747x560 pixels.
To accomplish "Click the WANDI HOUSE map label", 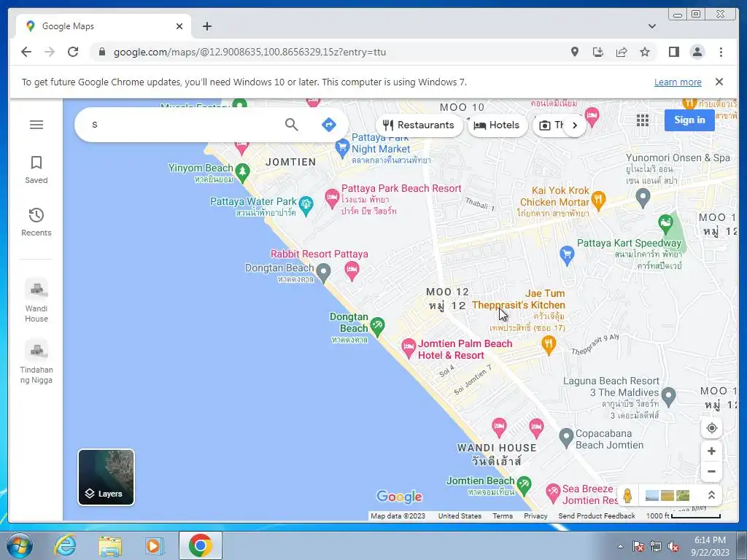I will [497, 448].
